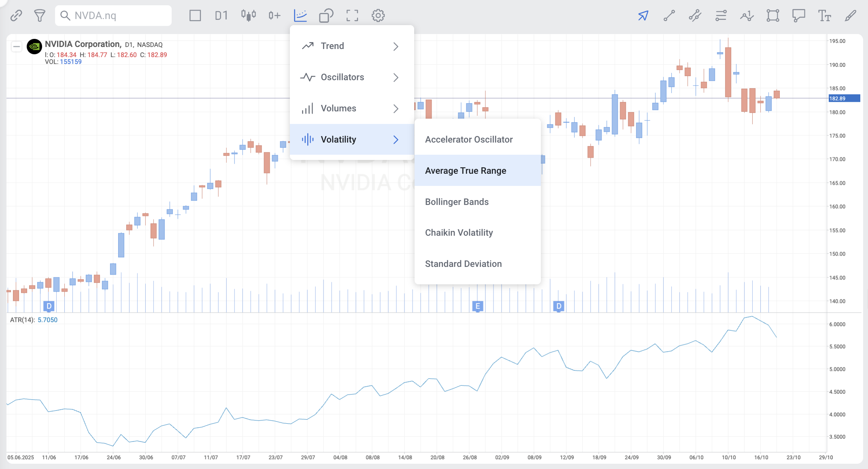Open the indicators chart icon
The image size is (868, 469).
pyautogui.click(x=300, y=15)
